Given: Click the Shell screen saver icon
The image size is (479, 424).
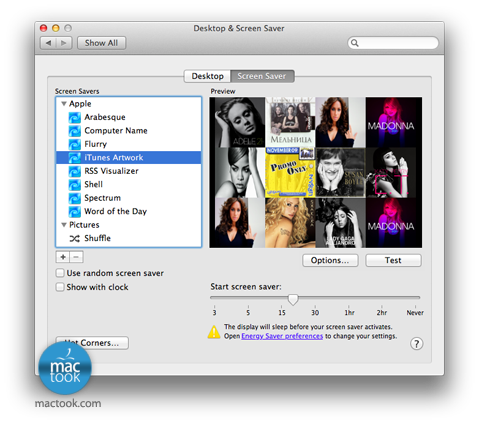Looking at the screenshot, I should tap(75, 185).
